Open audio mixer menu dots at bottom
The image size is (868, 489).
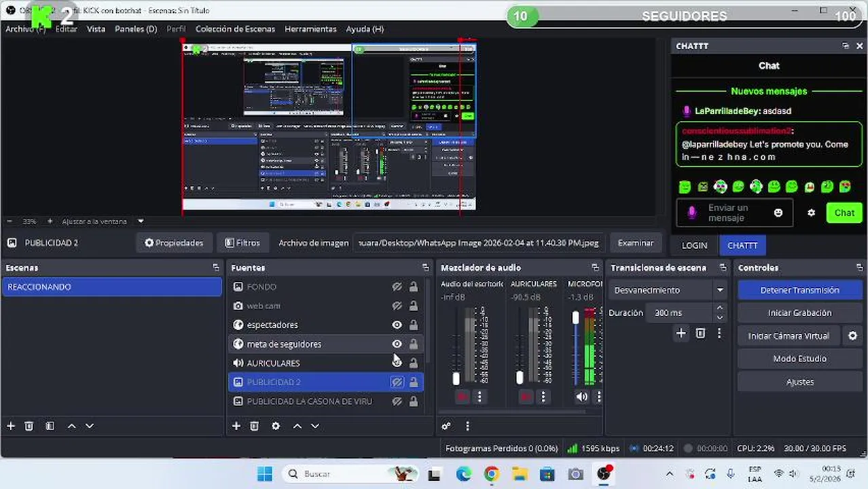click(x=467, y=426)
